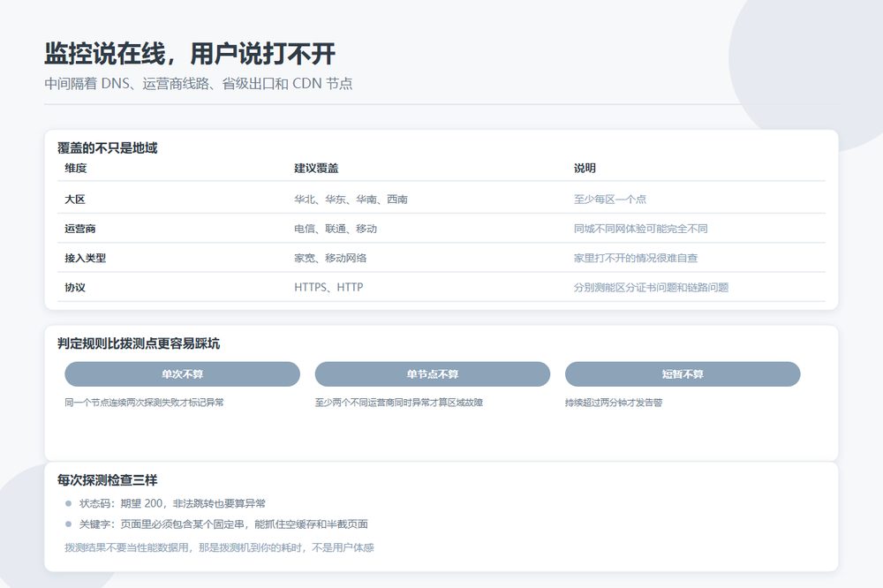Select the 运营商 row label
Image resolution: width=883 pixels, height=588 pixels.
point(80,229)
